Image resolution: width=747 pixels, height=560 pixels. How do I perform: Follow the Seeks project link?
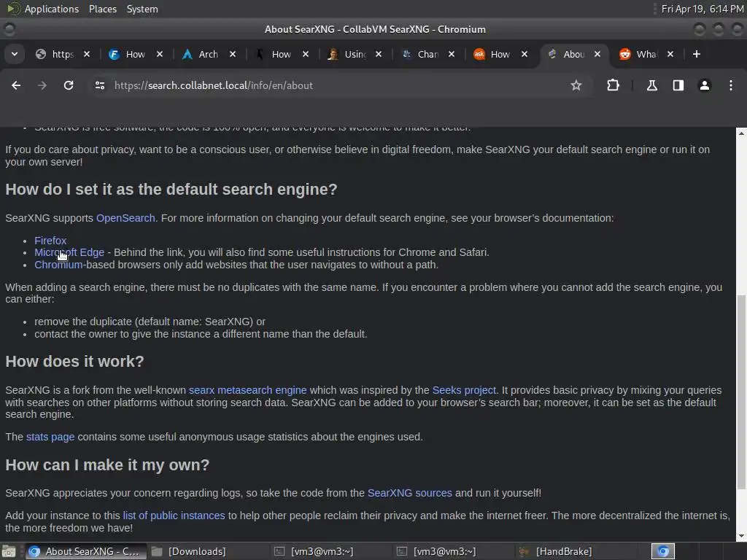click(464, 390)
